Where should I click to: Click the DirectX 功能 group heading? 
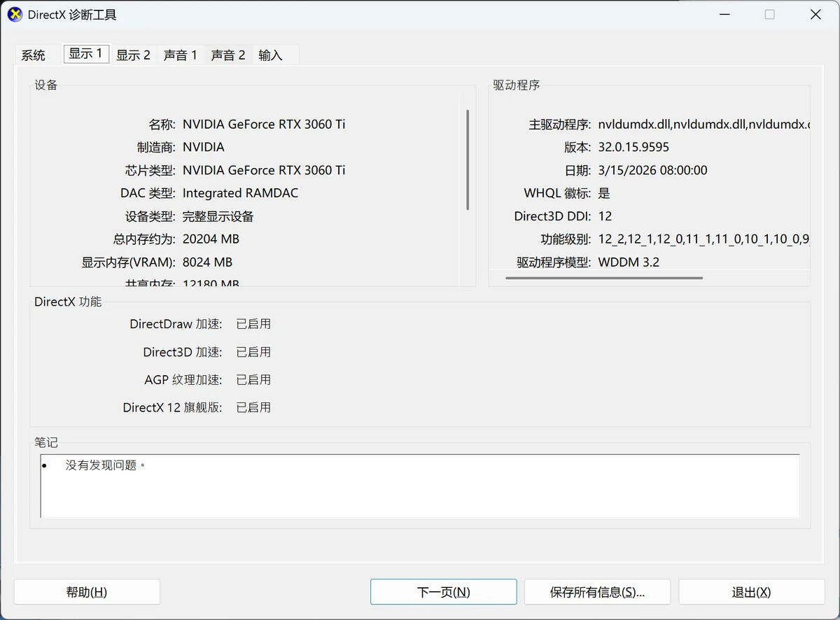68,302
